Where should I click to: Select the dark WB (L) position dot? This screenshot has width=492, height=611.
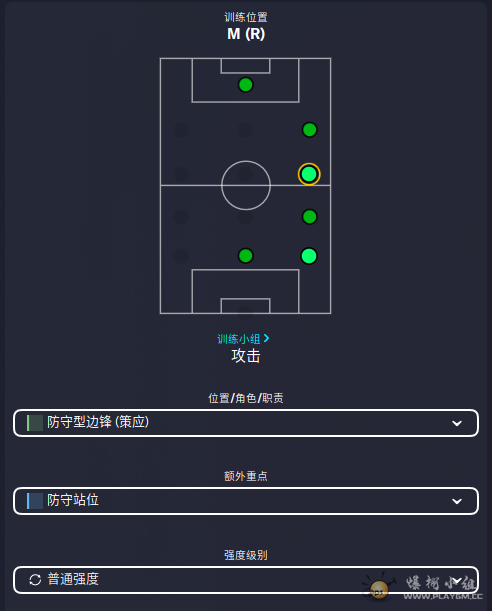(181, 217)
